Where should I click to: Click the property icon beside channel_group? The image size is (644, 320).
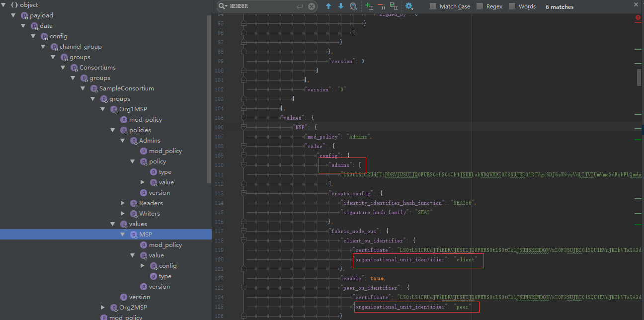click(x=54, y=47)
